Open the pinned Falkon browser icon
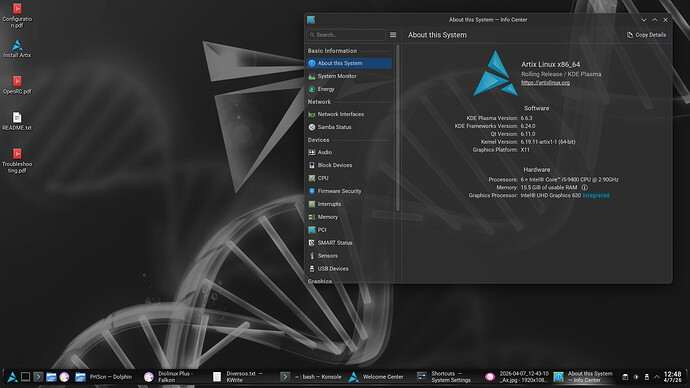 point(64,377)
